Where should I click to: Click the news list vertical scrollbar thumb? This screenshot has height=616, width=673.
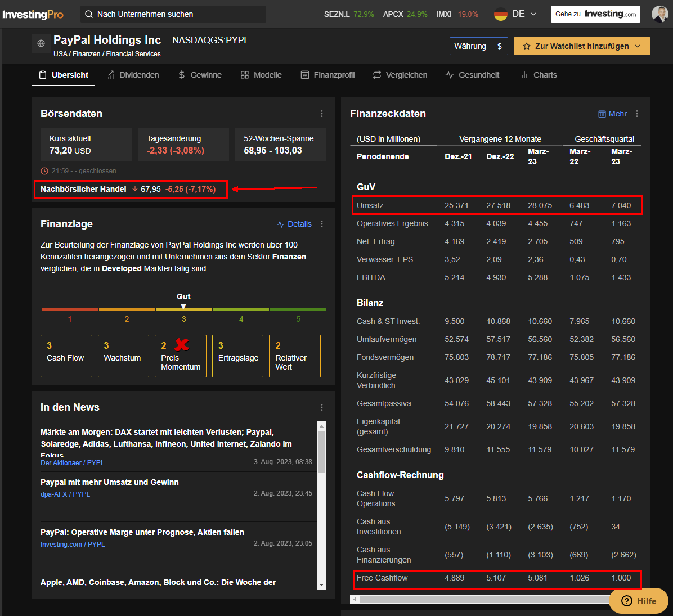click(321, 452)
